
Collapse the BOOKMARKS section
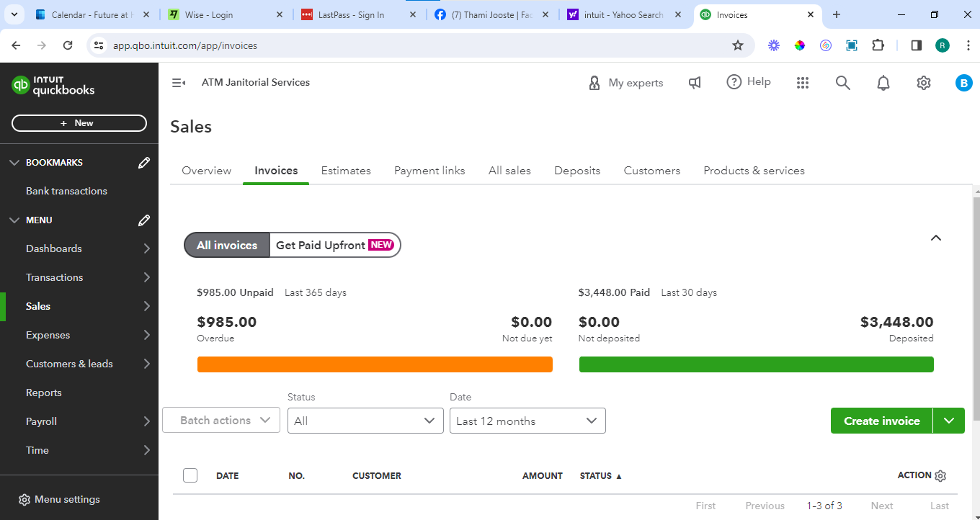[x=14, y=163]
